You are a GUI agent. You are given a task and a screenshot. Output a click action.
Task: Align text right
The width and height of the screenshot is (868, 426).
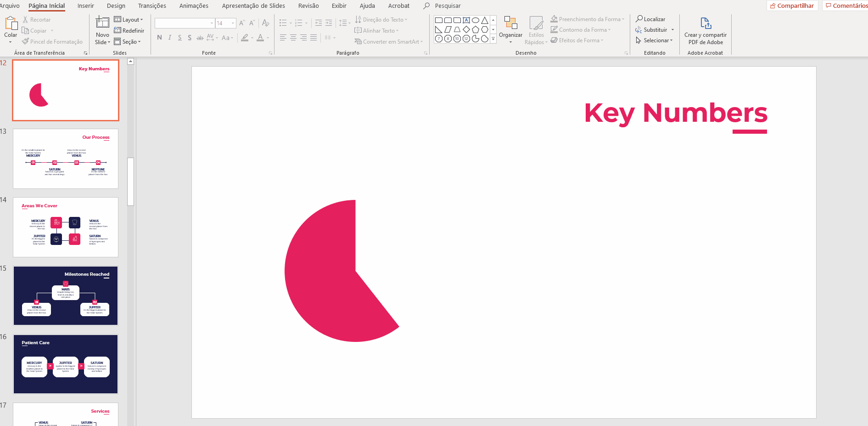coord(303,38)
